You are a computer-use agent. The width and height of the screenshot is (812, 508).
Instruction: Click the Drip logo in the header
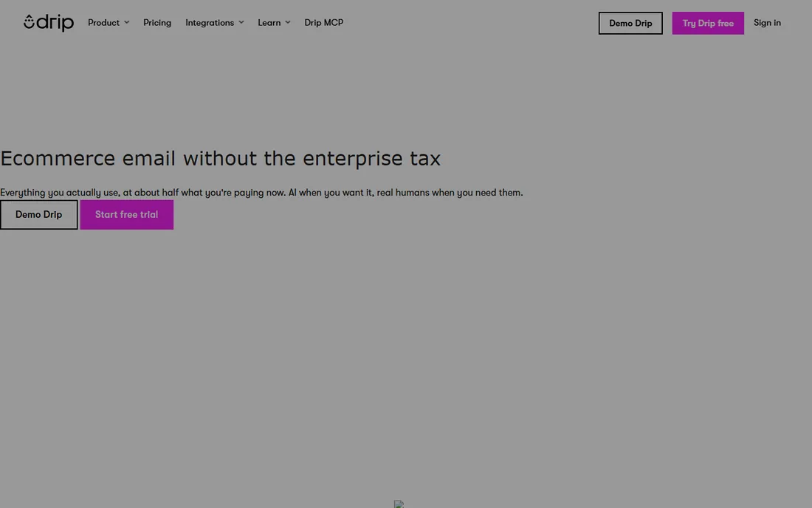(49, 23)
